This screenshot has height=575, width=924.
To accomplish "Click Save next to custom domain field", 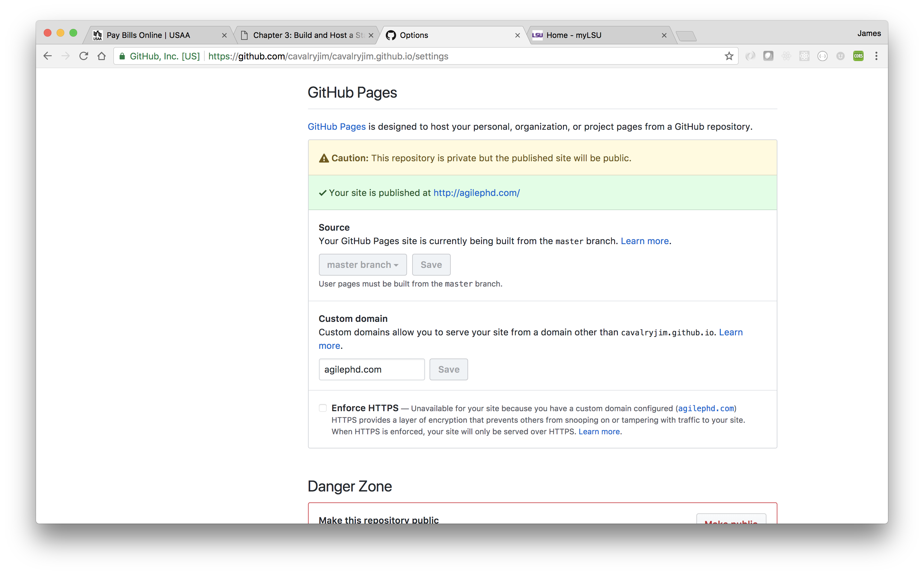I will [449, 369].
